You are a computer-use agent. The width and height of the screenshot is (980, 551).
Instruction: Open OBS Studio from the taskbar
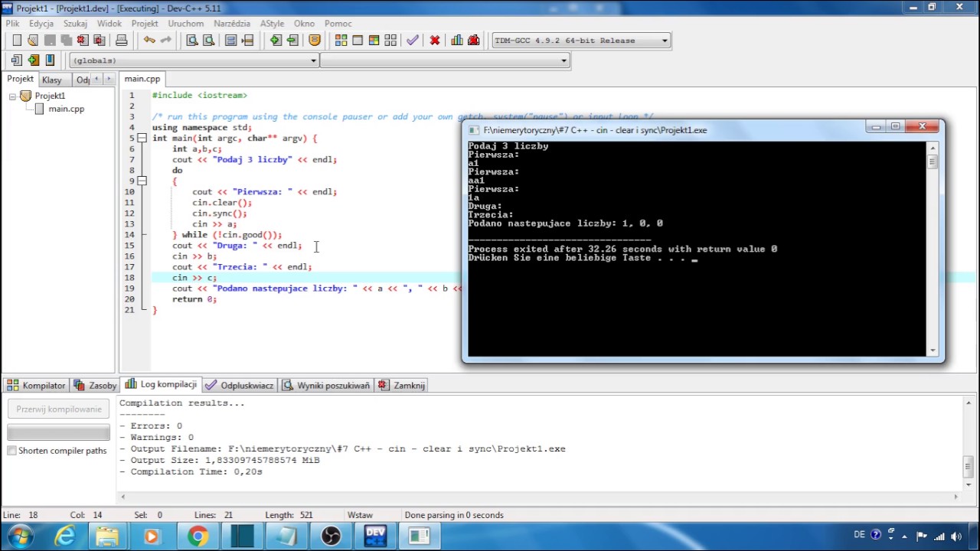[x=331, y=536]
